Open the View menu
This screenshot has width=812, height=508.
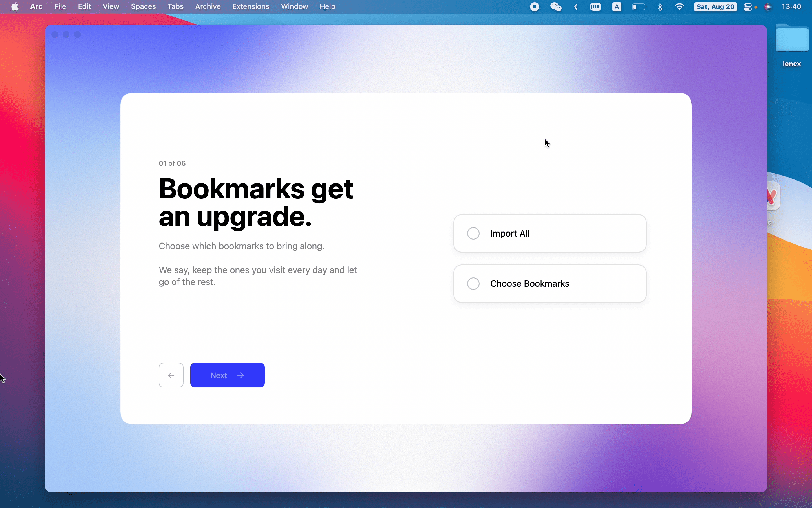111,7
